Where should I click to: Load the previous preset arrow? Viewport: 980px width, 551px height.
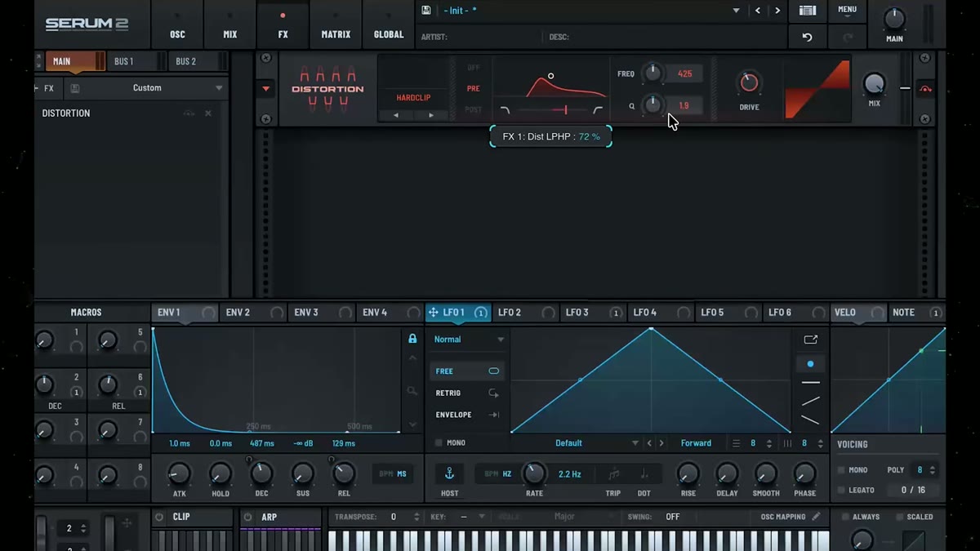(x=758, y=11)
